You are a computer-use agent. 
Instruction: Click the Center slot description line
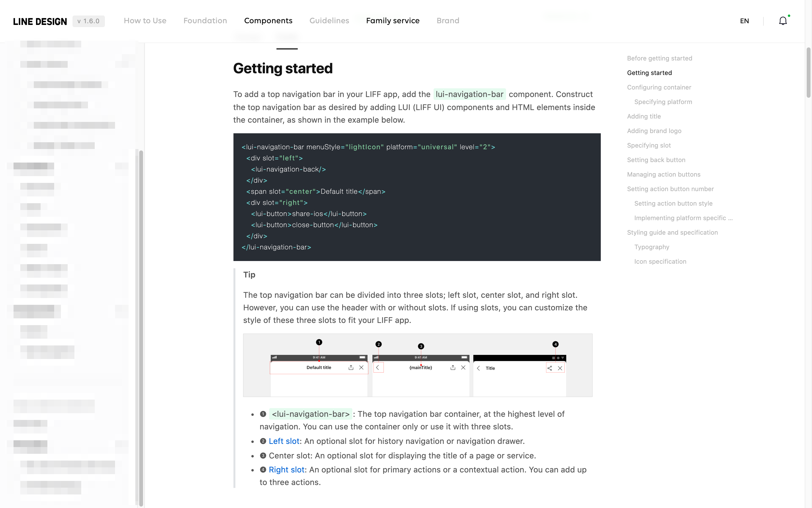[x=398, y=456]
